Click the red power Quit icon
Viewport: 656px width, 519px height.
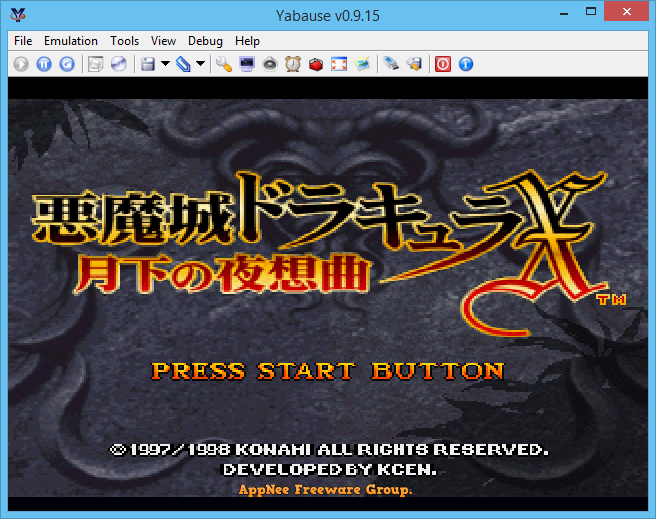[x=443, y=64]
